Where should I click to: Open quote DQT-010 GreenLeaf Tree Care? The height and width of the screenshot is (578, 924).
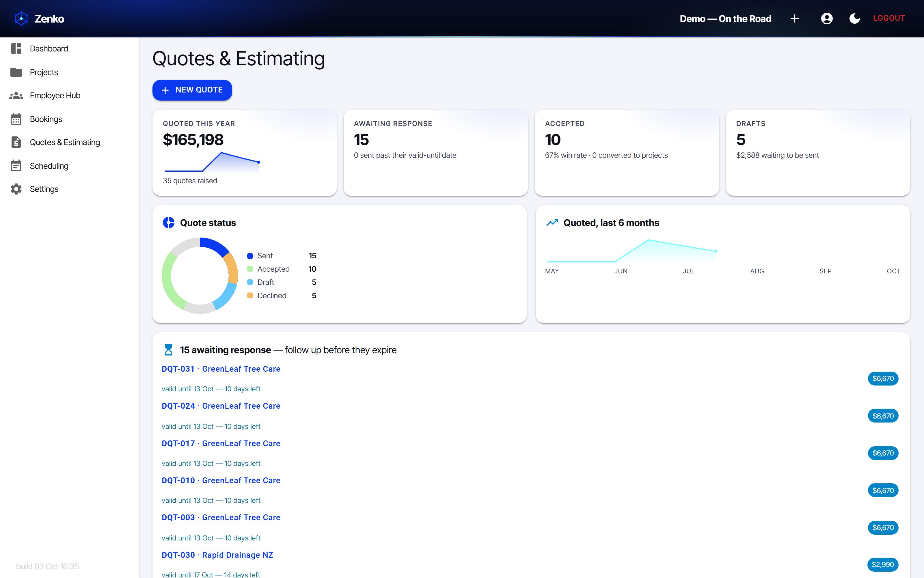point(221,481)
